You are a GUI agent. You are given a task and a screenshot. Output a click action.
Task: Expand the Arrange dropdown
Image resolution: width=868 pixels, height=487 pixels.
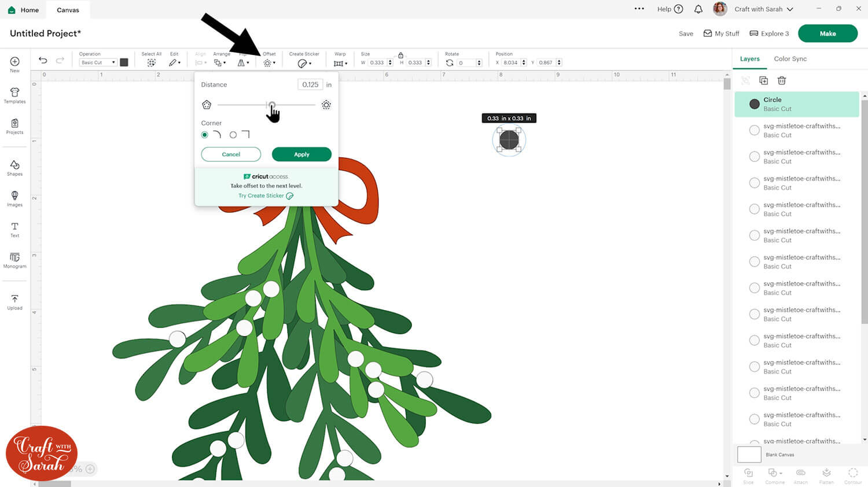point(220,62)
